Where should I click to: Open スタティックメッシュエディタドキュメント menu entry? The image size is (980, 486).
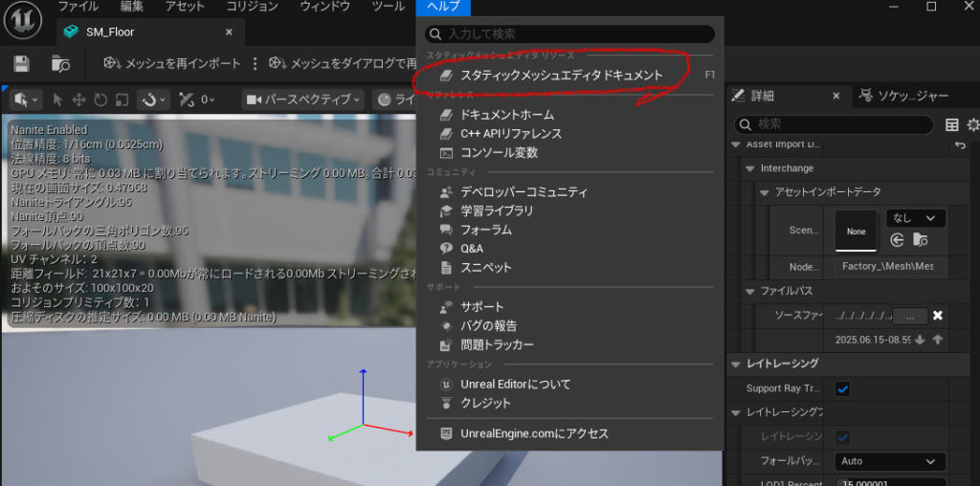coord(561,75)
